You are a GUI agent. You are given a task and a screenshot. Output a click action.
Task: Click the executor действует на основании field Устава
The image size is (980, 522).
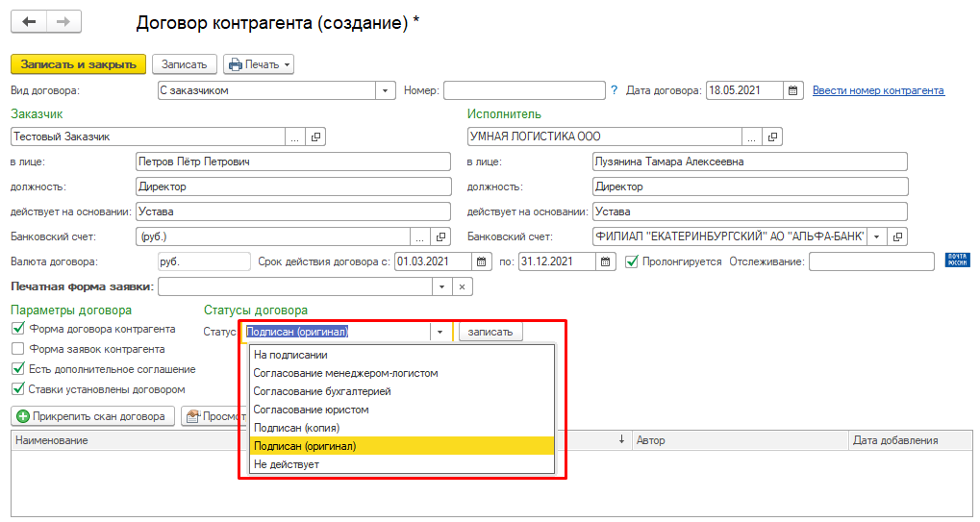point(750,211)
